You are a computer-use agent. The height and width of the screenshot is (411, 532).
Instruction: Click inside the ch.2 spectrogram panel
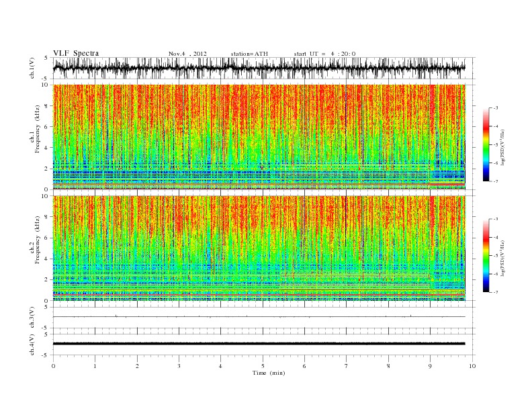[259, 248]
